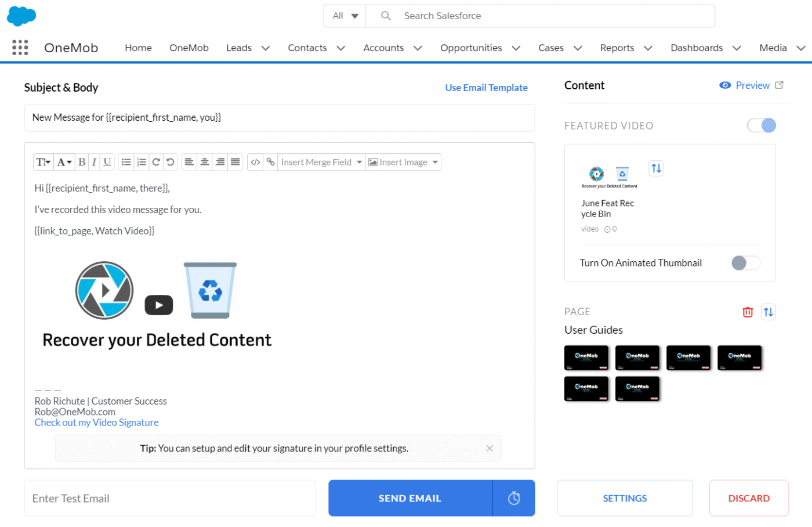
Task: Click the Use Email Template link
Action: pyautogui.click(x=486, y=88)
